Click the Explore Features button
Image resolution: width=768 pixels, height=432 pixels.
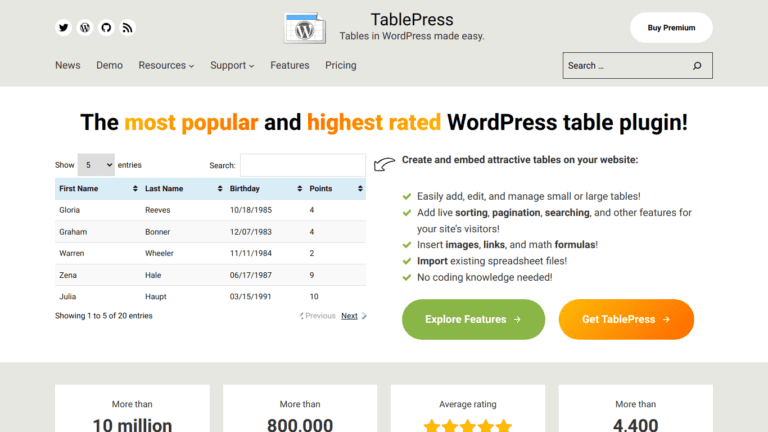point(473,320)
